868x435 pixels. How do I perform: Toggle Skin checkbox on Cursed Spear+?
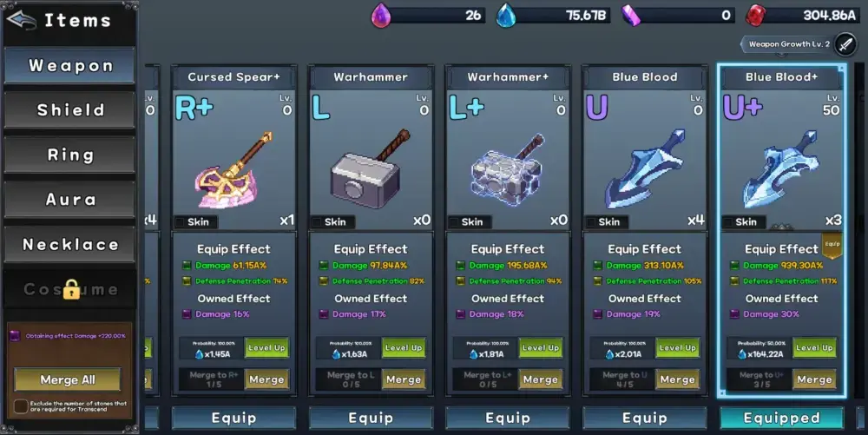[x=180, y=222]
